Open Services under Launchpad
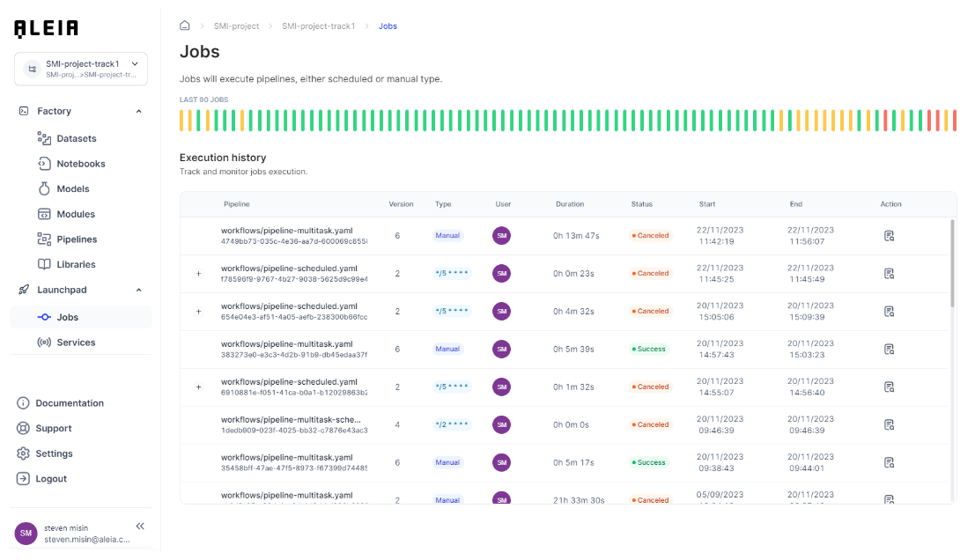Screen dimensions: 975x560 click(x=76, y=343)
